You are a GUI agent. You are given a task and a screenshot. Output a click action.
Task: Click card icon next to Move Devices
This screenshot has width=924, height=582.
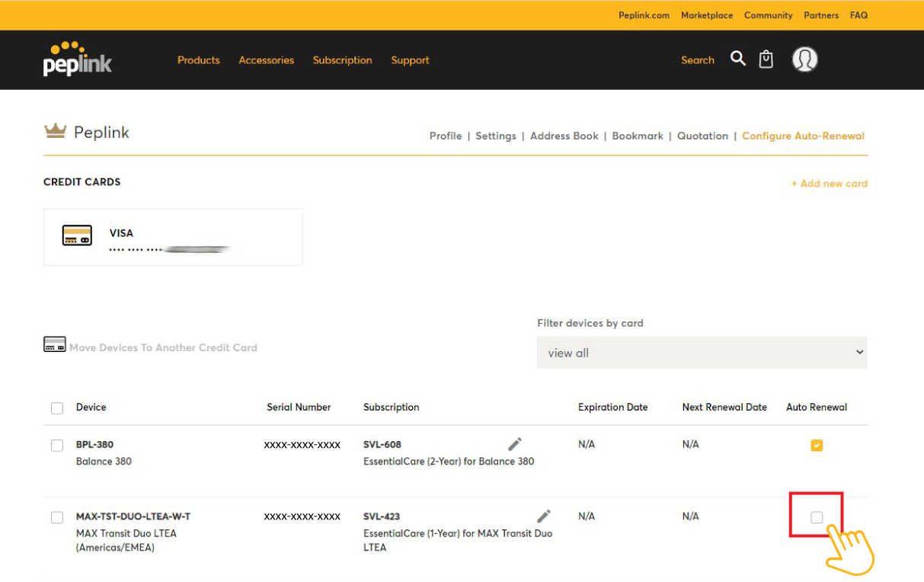55,344
